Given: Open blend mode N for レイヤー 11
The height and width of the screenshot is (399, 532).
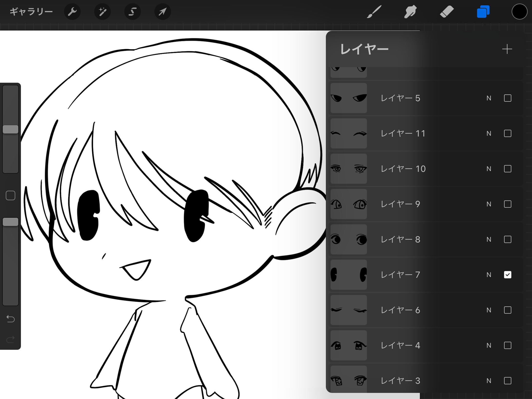Looking at the screenshot, I should tap(489, 133).
